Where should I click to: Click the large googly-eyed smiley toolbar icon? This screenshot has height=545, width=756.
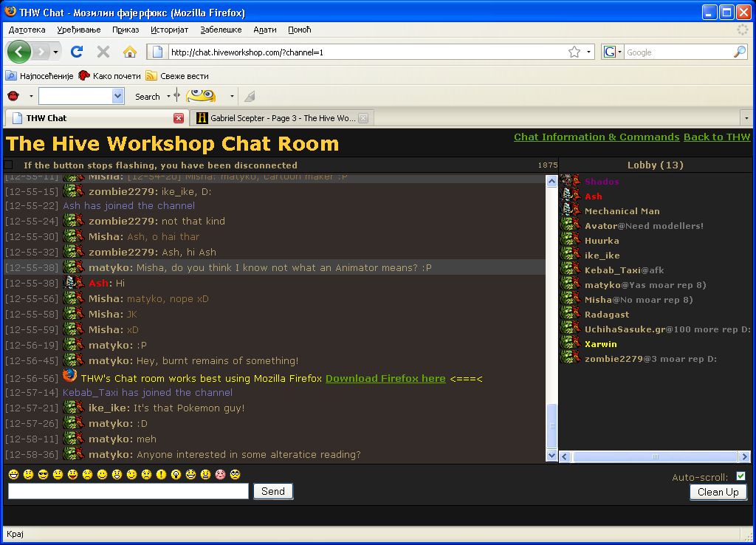tap(201, 95)
